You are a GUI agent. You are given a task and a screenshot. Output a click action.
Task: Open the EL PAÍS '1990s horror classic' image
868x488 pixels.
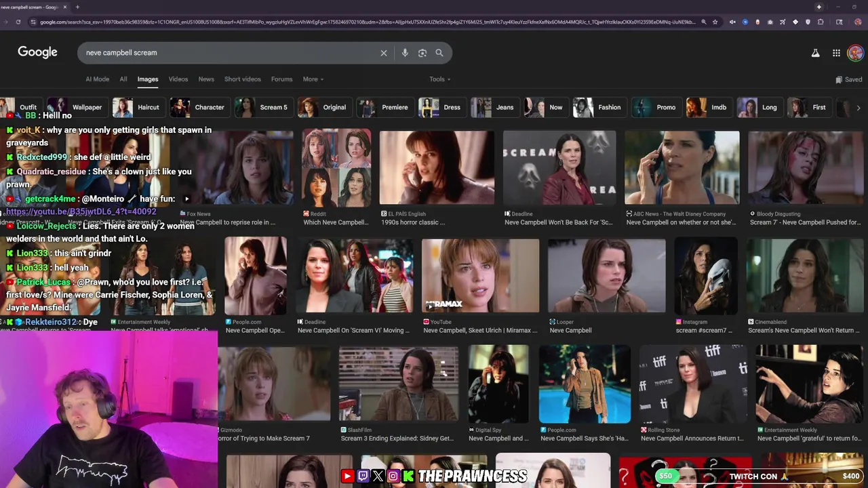[437, 167]
